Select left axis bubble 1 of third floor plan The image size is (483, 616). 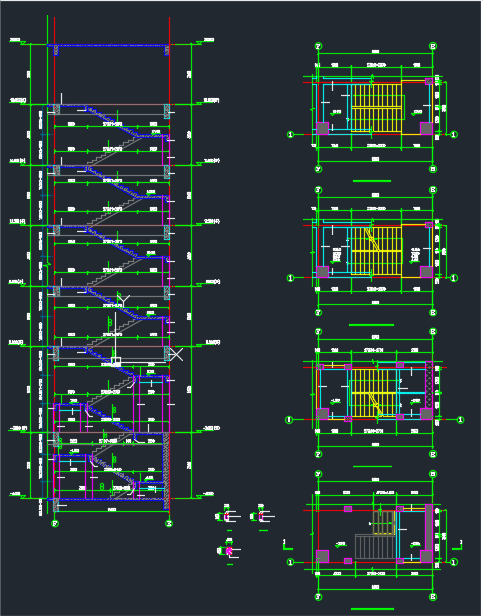pos(289,420)
